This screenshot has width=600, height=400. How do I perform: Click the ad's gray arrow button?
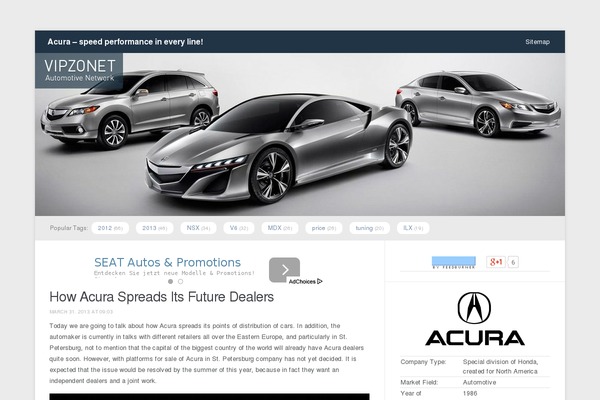click(x=284, y=270)
